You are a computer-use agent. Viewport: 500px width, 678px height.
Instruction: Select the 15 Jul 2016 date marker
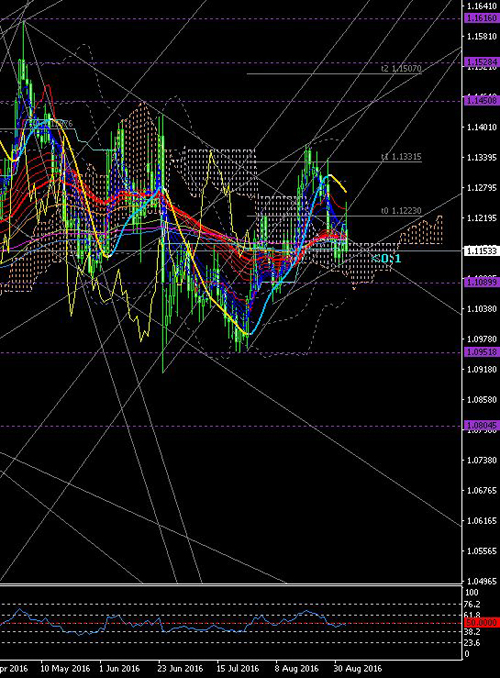coord(238,668)
